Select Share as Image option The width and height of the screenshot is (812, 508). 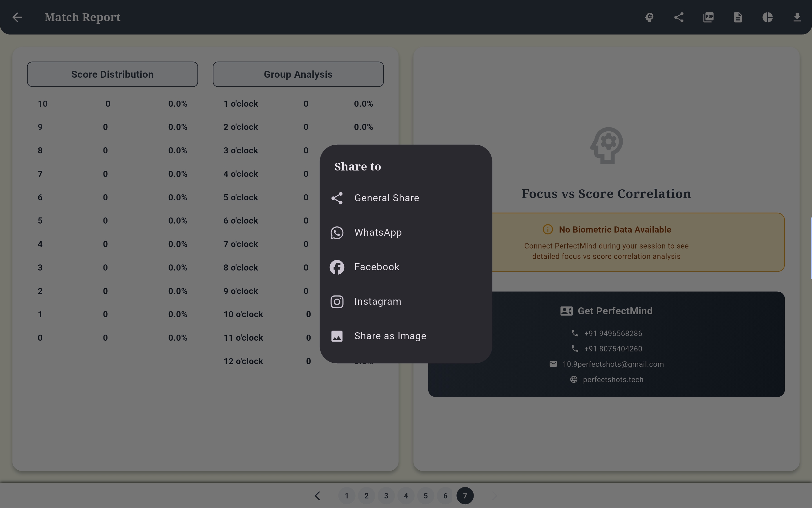pyautogui.click(x=390, y=336)
